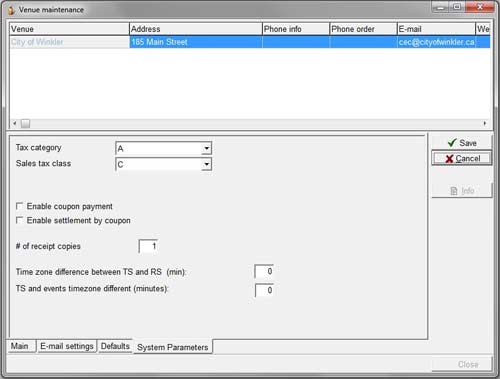Select the System Parameters tab

coord(173,347)
